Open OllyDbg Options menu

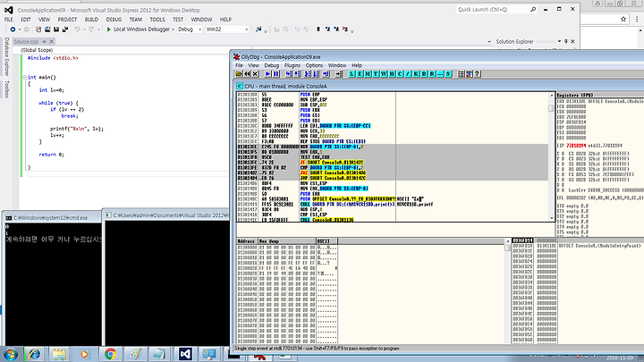click(314, 65)
